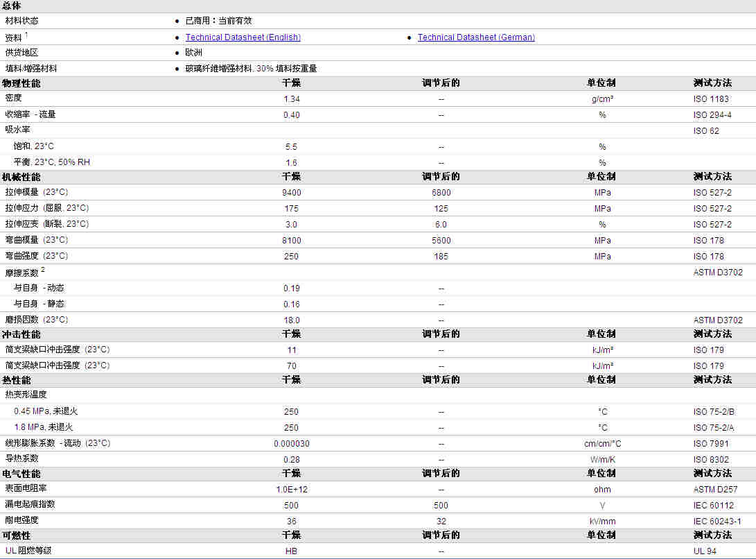Click the '供货地区' row label

[x=21, y=53]
